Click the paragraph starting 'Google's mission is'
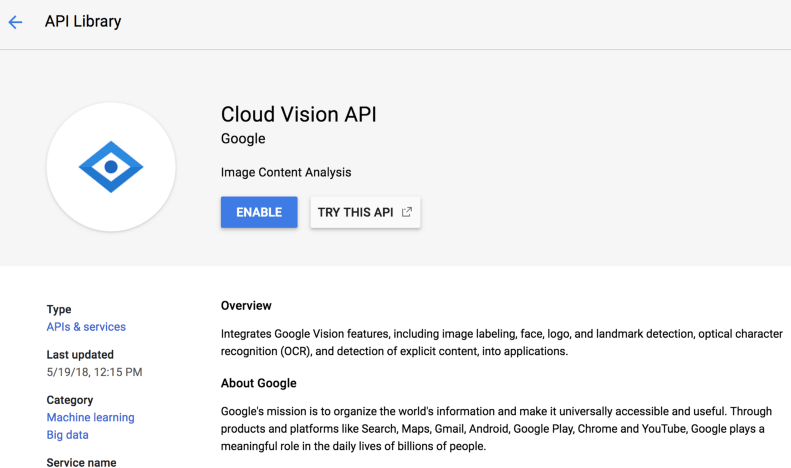Viewport: 791px width, 468px height. click(496, 429)
